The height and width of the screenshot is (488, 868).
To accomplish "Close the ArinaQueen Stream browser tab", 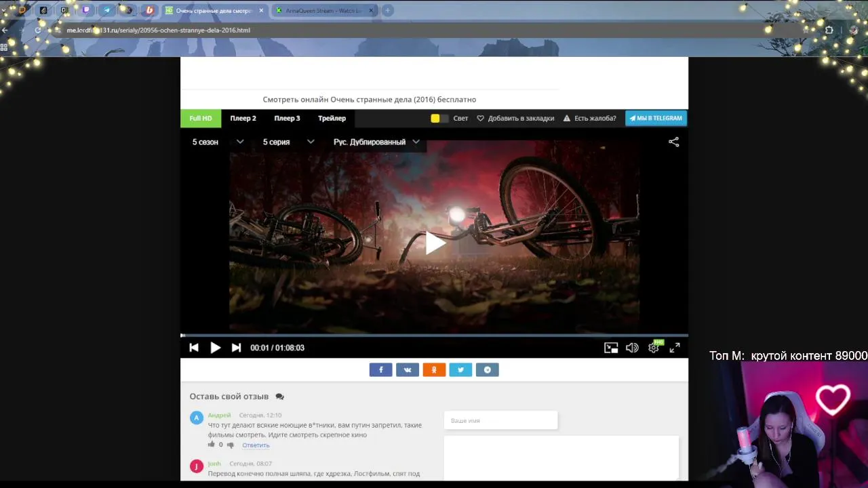I will tap(371, 10).
